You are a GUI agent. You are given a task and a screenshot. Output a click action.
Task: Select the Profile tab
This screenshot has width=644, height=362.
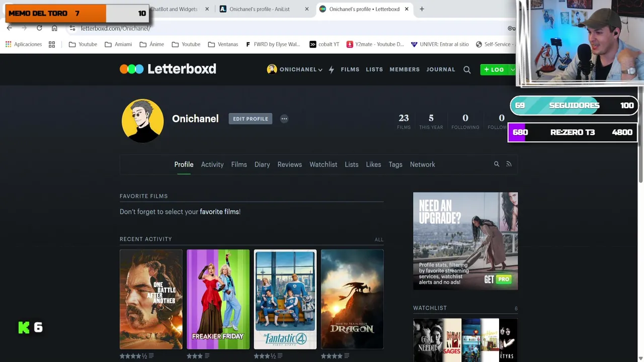click(184, 164)
